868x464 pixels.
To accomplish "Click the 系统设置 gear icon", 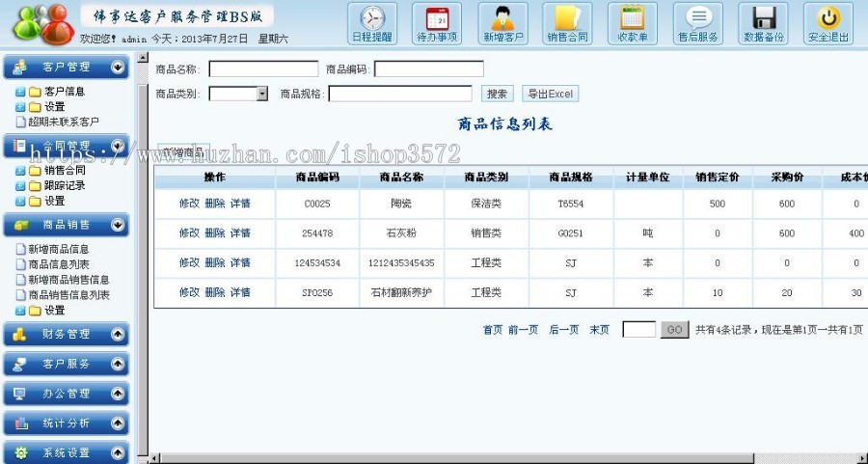I will 21,452.
